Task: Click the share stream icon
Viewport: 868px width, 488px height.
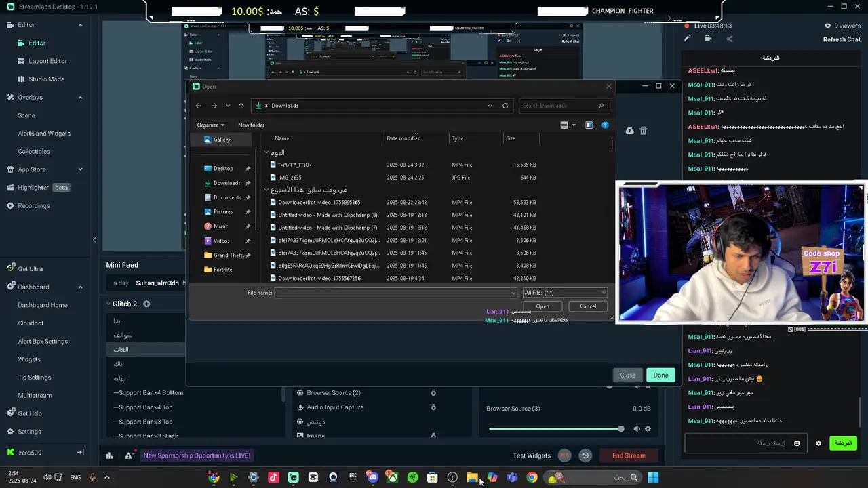Action: pyautogui.click(x=730, y=39)
